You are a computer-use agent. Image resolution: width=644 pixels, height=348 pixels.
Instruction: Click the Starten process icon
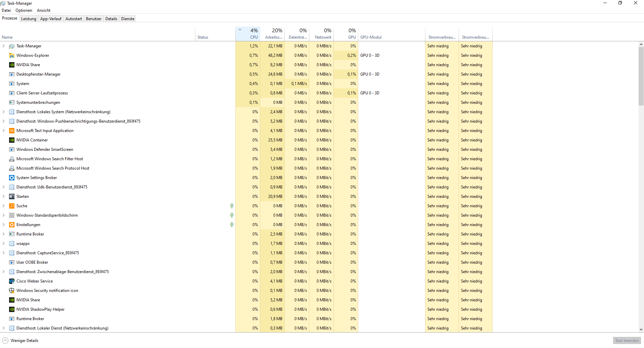click(12, 197)
